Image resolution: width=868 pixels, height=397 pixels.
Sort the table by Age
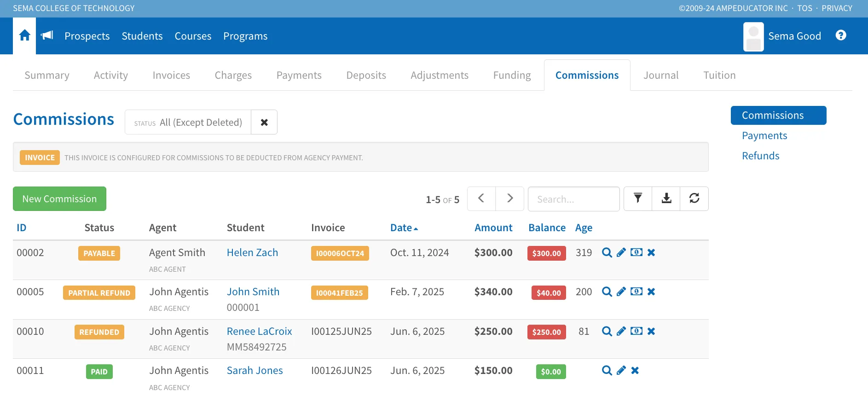(584, 228)
